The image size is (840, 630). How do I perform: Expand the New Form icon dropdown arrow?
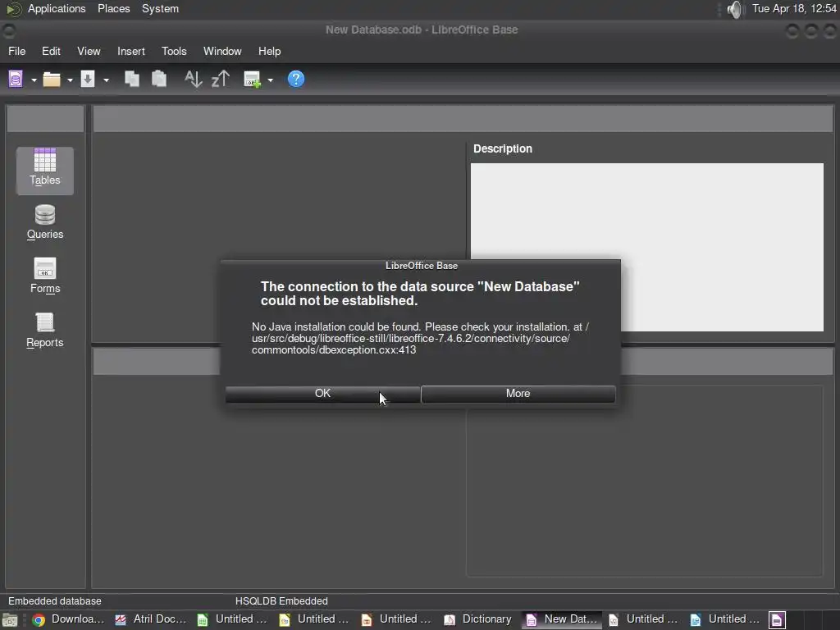tap(271, 80)
